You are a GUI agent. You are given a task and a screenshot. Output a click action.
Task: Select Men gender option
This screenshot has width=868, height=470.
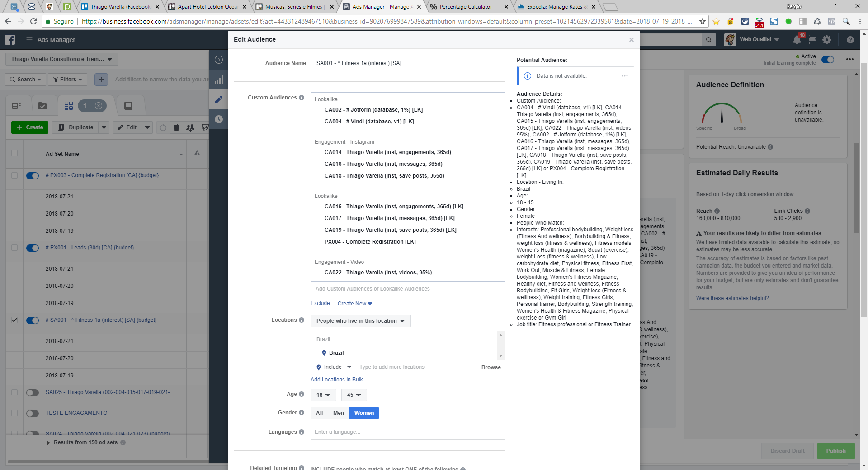[339, 413]
